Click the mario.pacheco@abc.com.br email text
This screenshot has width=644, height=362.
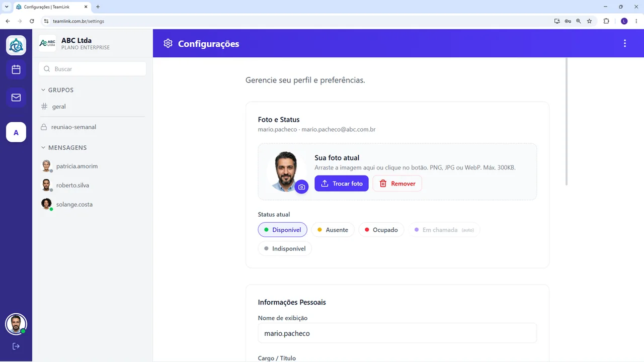[339, 129]
